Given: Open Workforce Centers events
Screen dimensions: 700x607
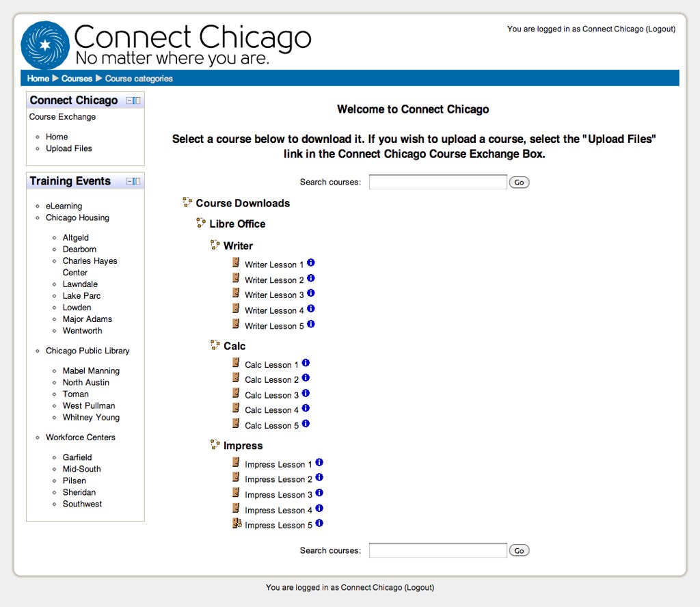Looking at the screenshot, I should (81, 437).
